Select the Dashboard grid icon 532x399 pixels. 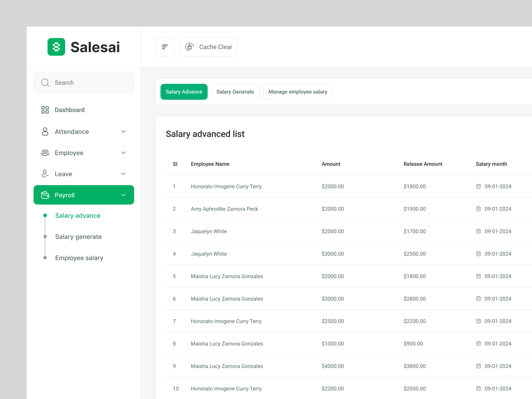(45, 110)
